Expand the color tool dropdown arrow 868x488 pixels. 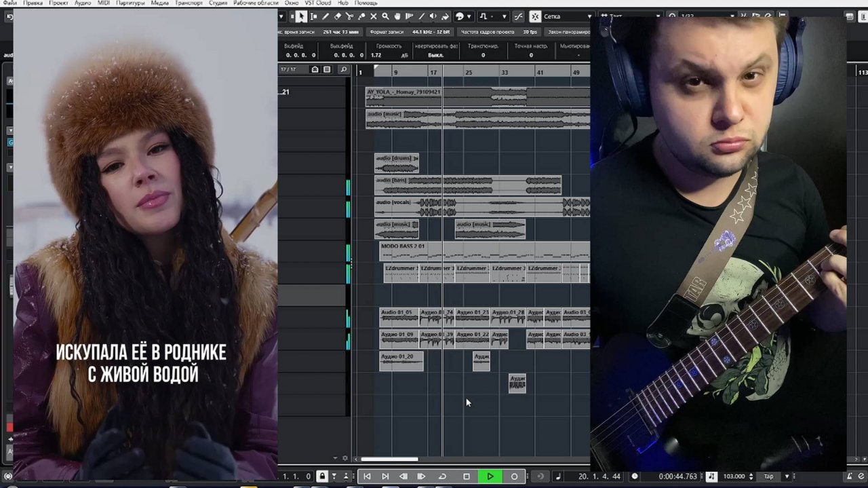(469, 16)
